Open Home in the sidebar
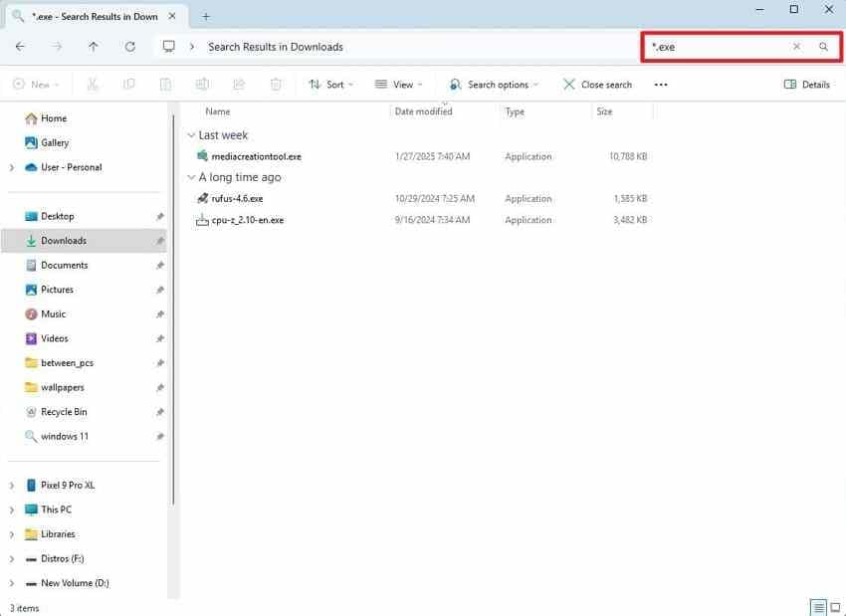The width and height of the screenshot is (846, 616). pos(54,118)
